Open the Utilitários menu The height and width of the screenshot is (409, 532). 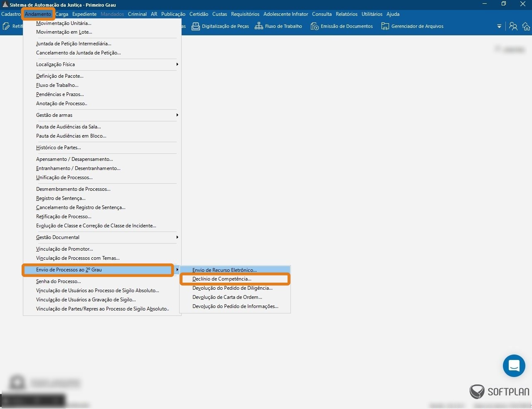point(372,14)
